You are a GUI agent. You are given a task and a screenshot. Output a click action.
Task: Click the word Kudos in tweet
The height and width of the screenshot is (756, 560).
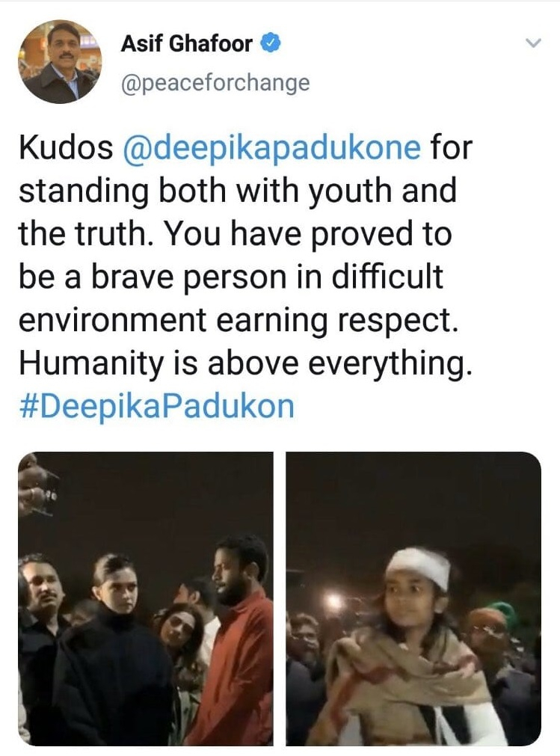(x=66, y=147)
